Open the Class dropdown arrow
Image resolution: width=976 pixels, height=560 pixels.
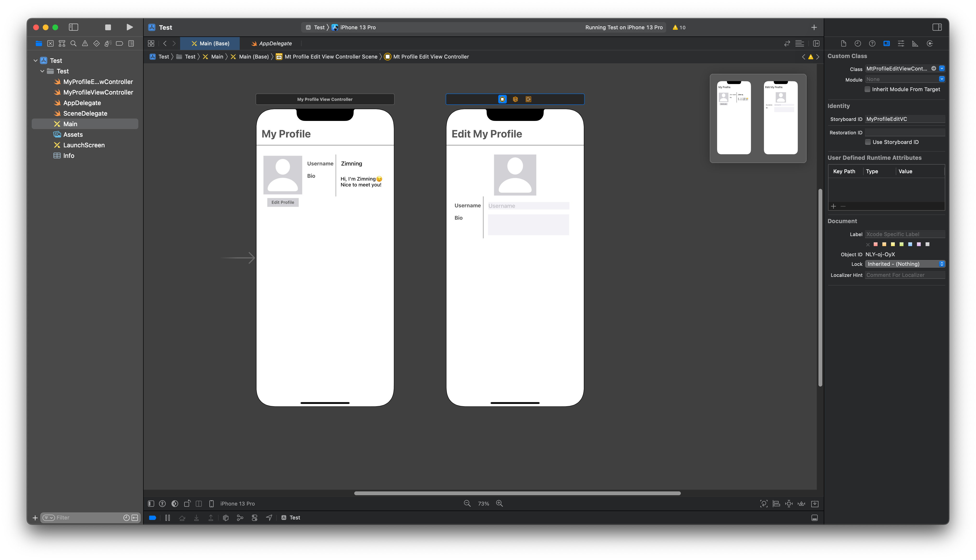942,68
